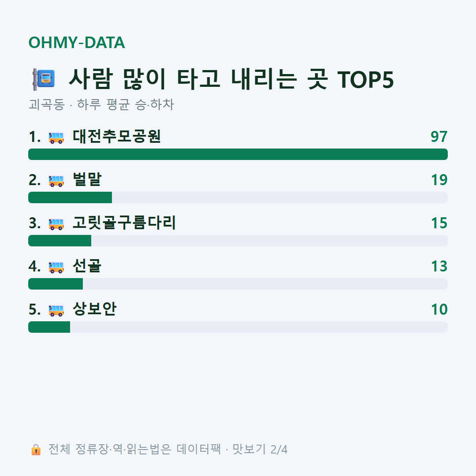476x476 pixels.
Task: Click the full green bar for 대전추모공원
Action: [238, 154]
